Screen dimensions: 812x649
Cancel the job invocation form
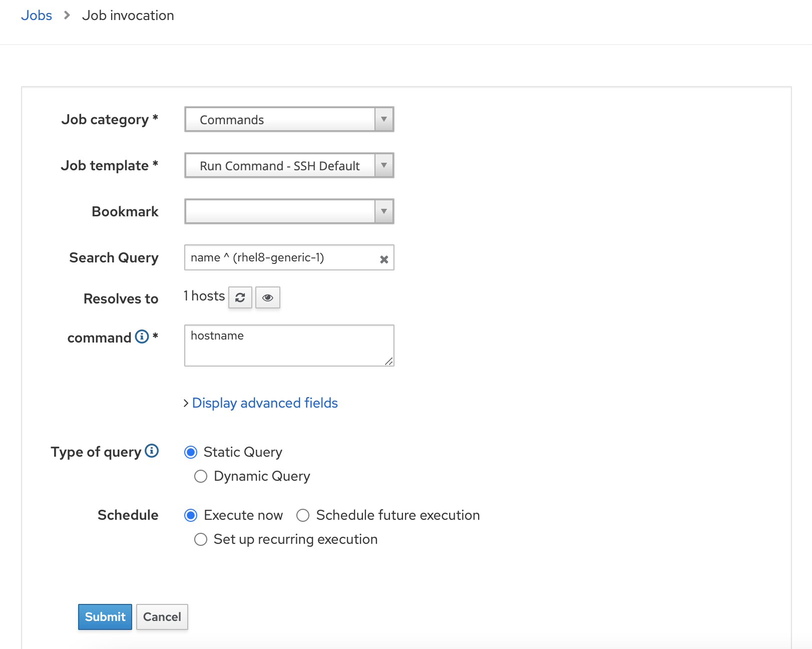point(162,617)
